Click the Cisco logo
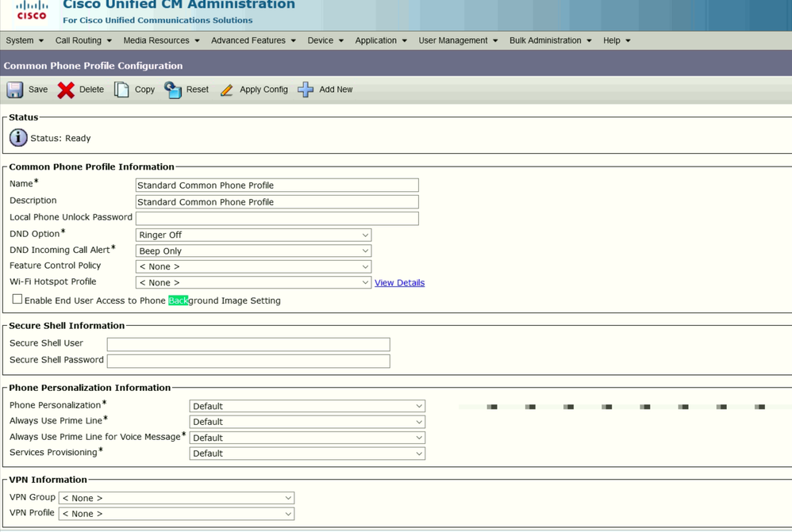Image resolution: width=792 pixels, height=532 pixels. click(x=31, y=10)
